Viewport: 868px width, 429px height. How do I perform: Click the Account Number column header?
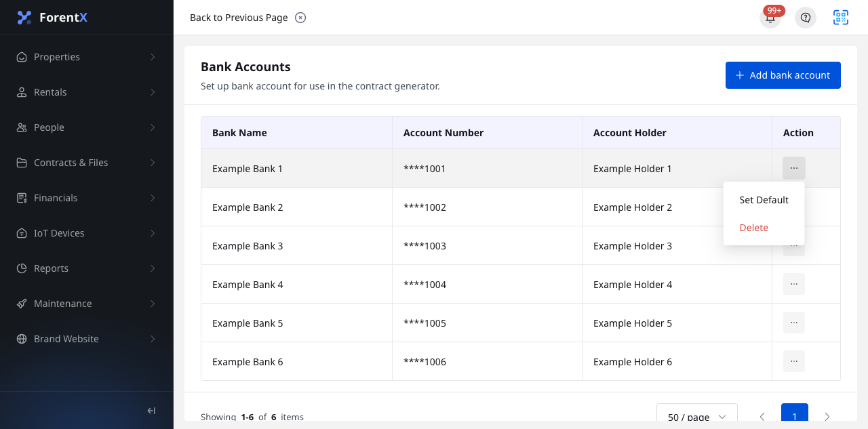click(x=487, y=133)
